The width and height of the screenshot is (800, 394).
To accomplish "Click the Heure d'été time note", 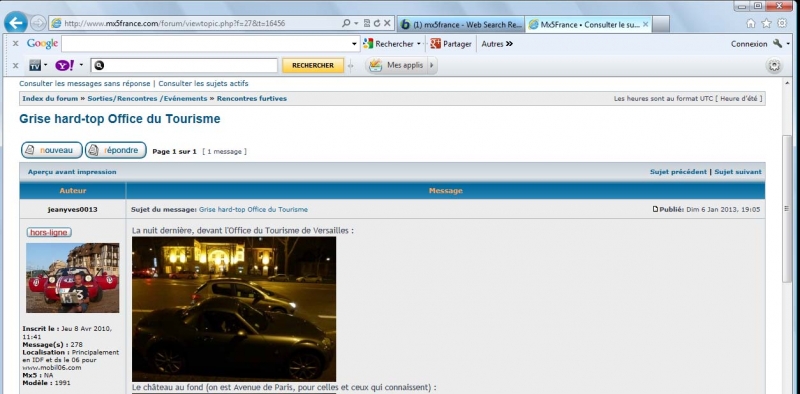I will tap(739, 98).
